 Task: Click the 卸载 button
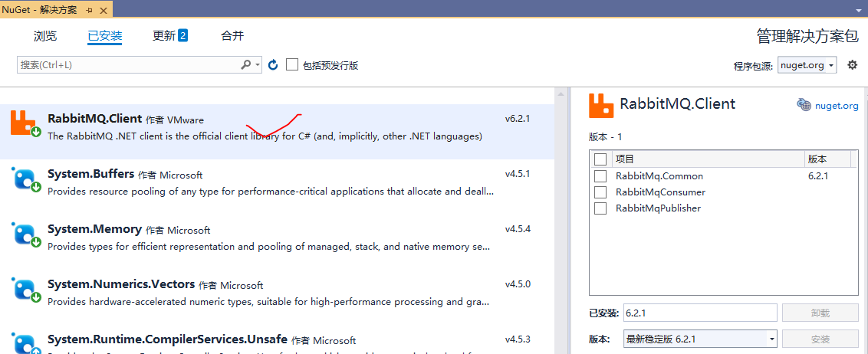click(x=820, y=313)
